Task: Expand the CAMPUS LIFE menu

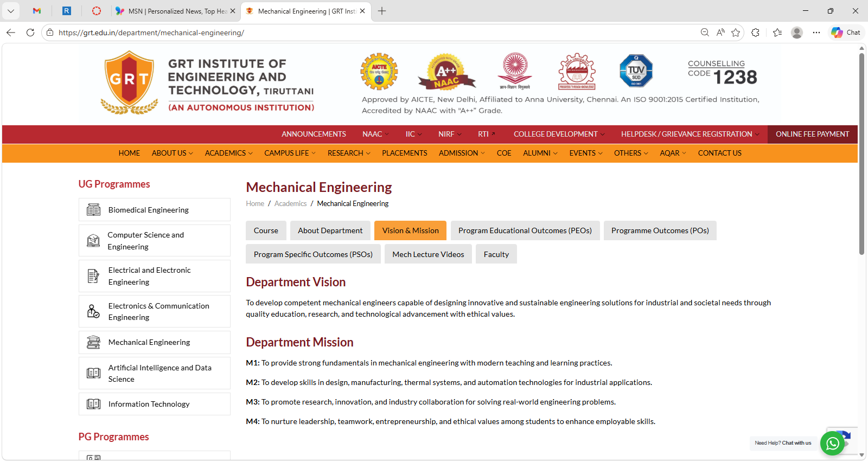Action: tap(290, 153)
